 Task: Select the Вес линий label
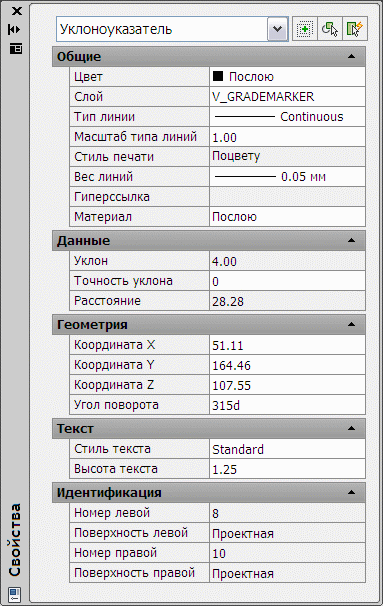(104, 177)
